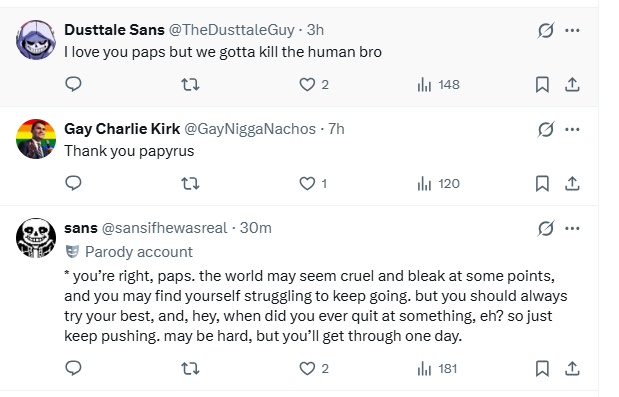This screenshot has height=397, width=619.
Task: Reply to the 'Thank you papyrus' tweet
Action: (73, 183)
